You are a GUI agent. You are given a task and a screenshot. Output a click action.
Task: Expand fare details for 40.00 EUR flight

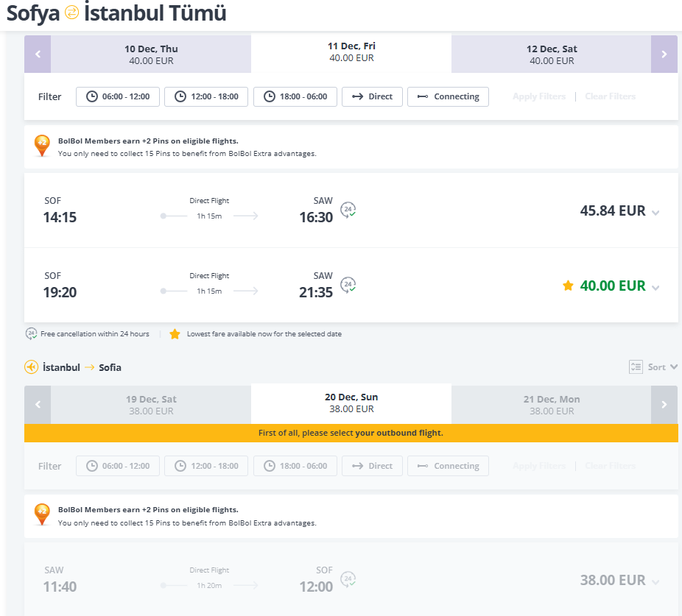pyautogui.click(x=655, y=288)
